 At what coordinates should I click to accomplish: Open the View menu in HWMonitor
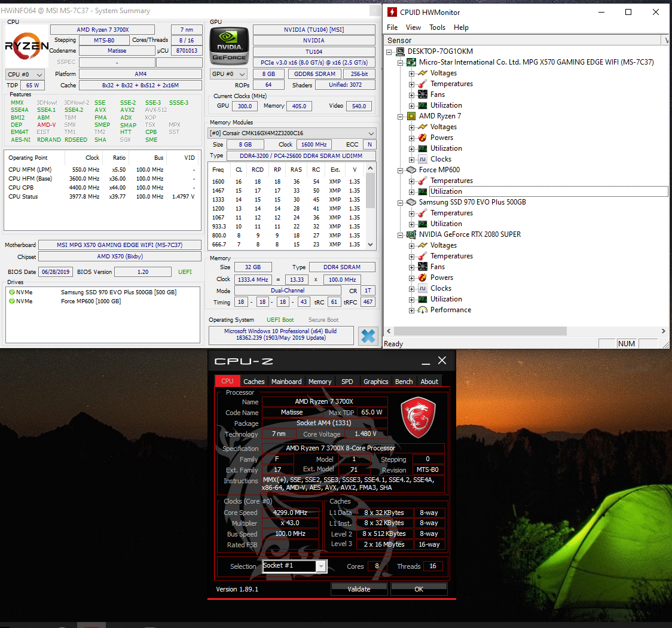pos(413,28)
